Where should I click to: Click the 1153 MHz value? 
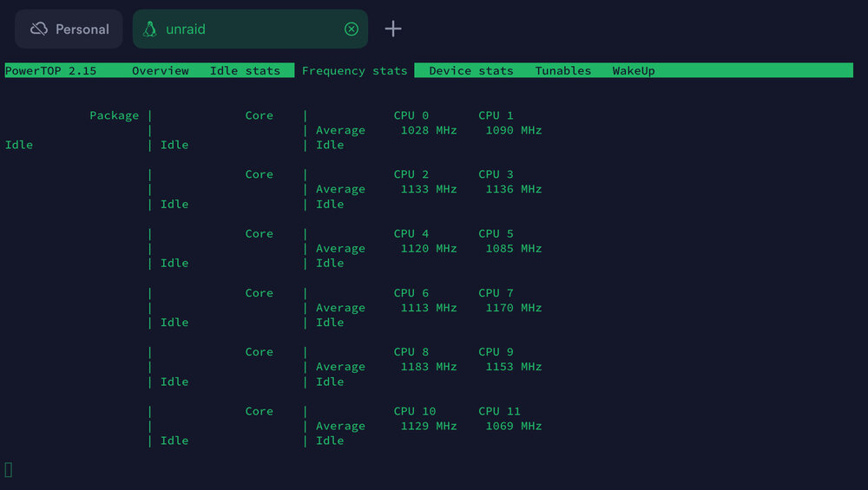513,367
